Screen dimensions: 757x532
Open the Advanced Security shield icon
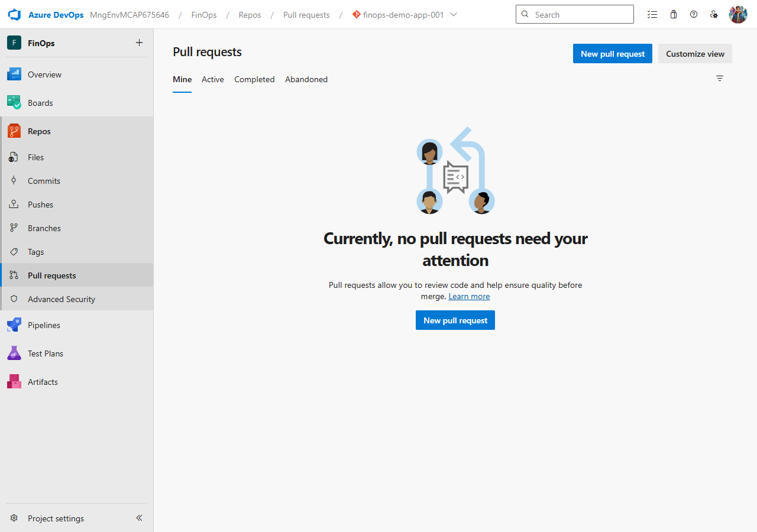14,299
